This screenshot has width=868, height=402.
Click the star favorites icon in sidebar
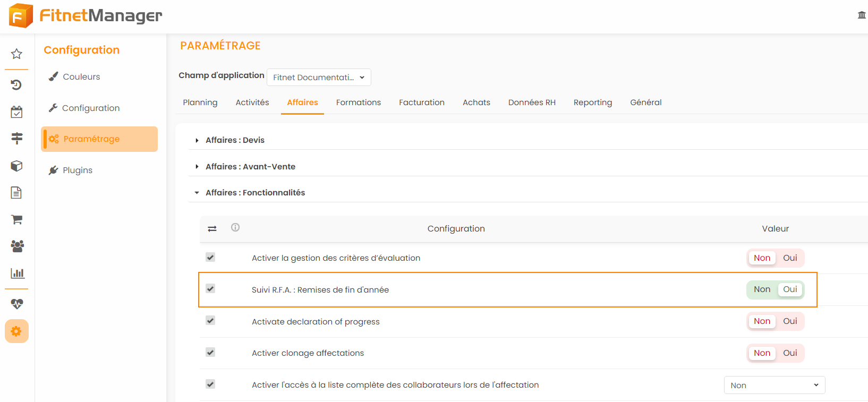click(x=16, y=54)
